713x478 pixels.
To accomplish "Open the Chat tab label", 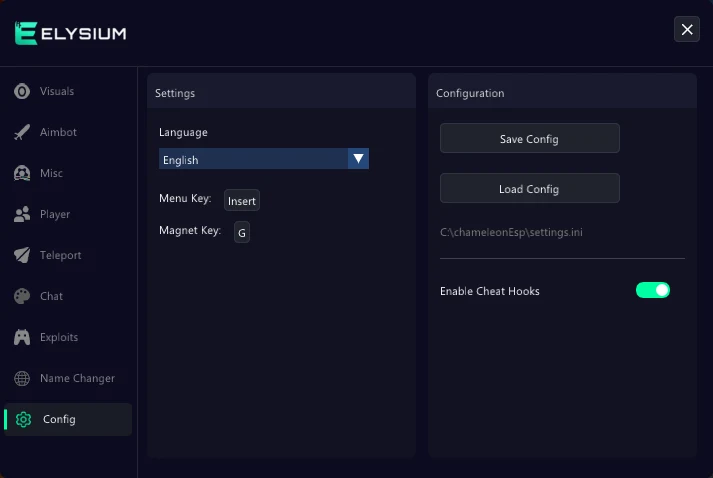I will (x=51, y=296).
